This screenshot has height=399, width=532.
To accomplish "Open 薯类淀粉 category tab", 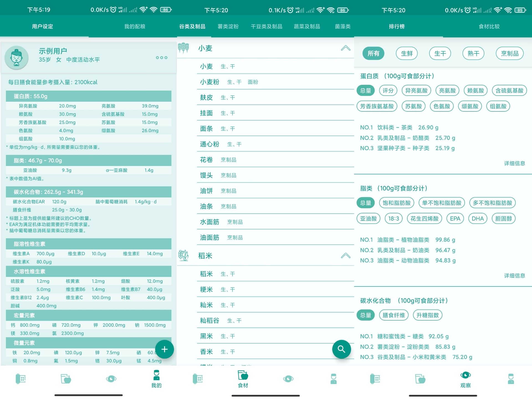I will click(228, 27).
